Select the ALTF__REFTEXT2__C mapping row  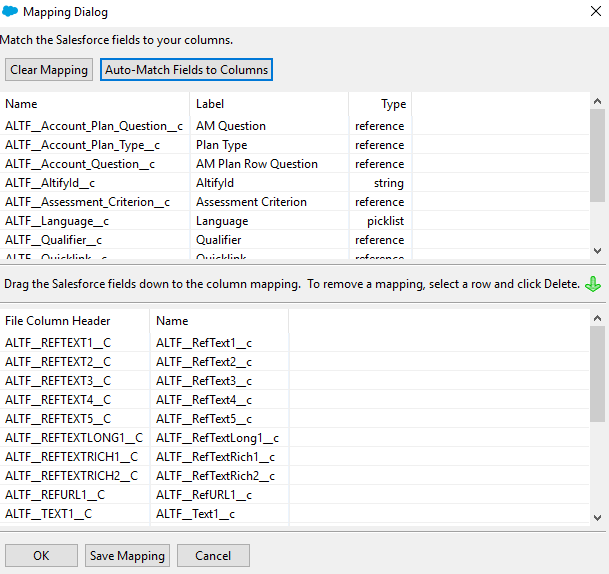tap(294, 362)
